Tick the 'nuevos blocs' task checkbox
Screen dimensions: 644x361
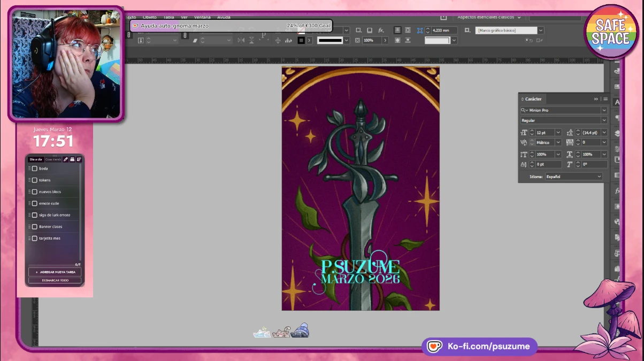click(35, 192)
